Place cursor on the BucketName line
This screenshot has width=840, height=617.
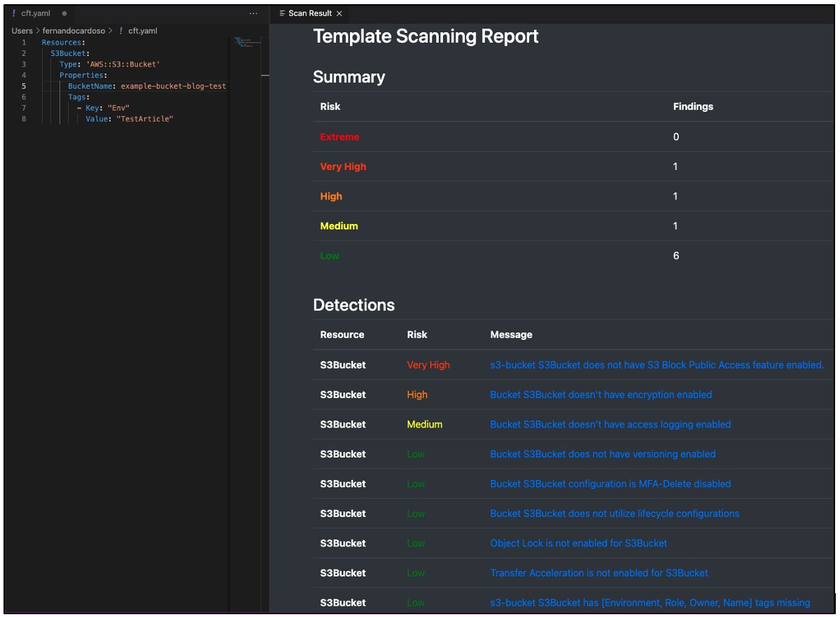tap(147, 86)
